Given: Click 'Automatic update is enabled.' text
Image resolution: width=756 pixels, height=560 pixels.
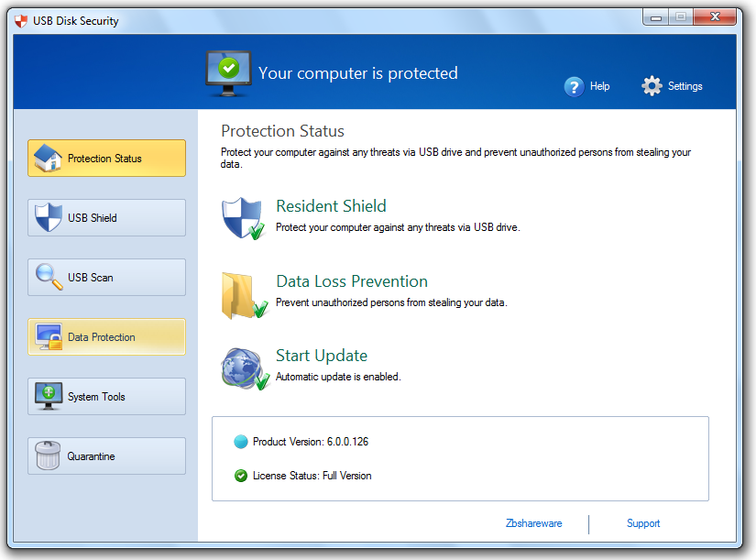Looking at the screenshot, I should coord(338,377).
